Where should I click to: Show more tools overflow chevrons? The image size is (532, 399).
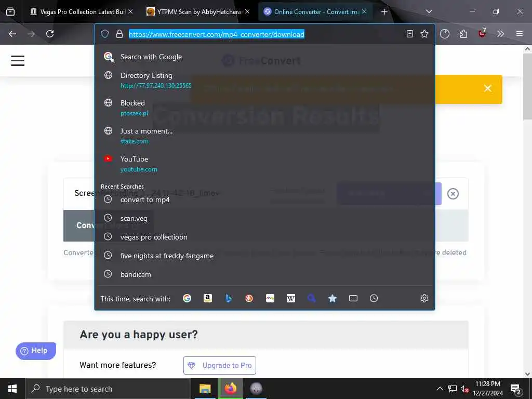pos(500,34)
